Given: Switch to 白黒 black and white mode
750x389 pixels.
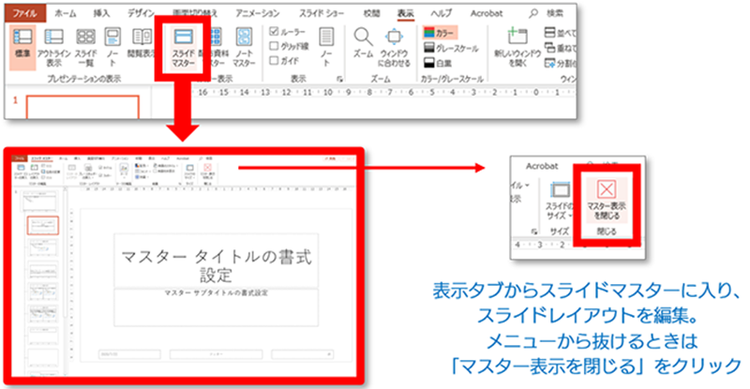Looking at the screenshot, I should [x=438, y=63].
